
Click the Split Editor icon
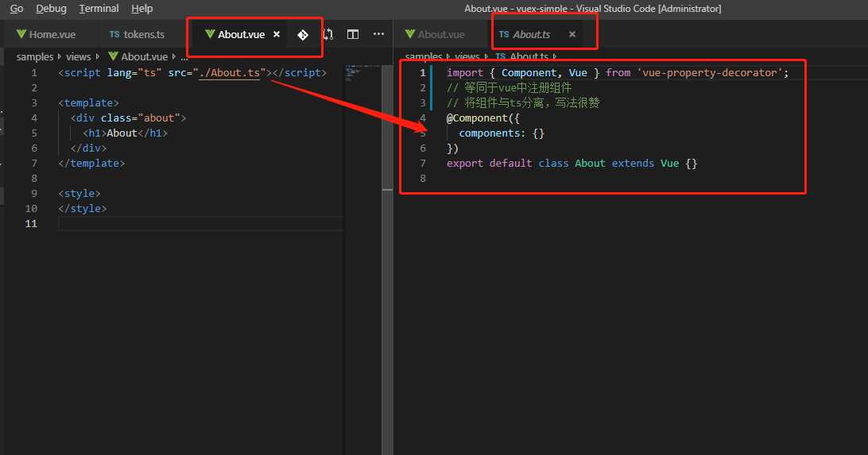pos(353,34)
